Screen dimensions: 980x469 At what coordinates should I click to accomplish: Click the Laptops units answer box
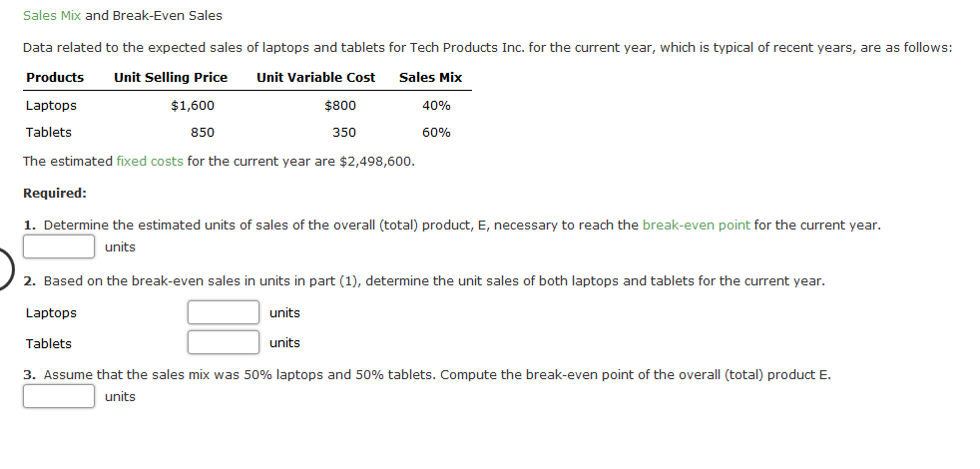click(x=224, y=313)
